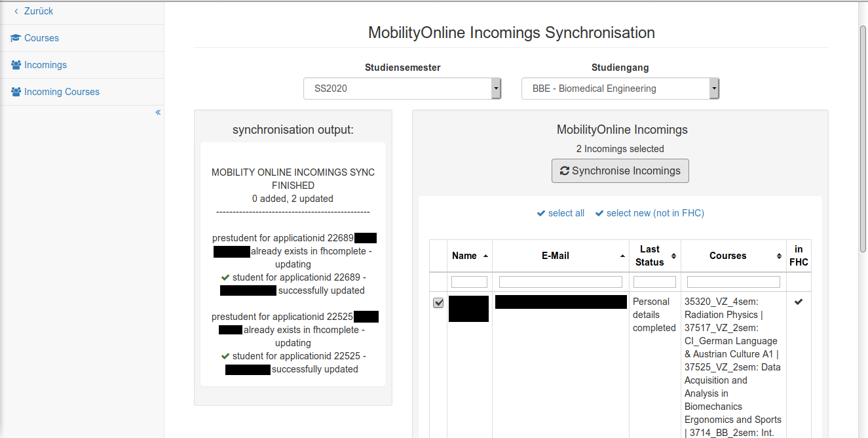Click the checkmark icon beside select all
The width and height of the screenshot is (868, 438).
541,213
